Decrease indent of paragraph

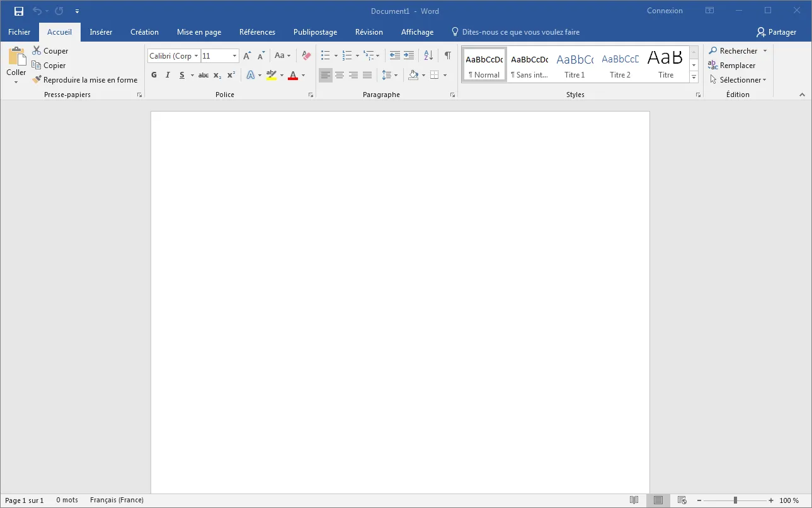click(395, 55)
